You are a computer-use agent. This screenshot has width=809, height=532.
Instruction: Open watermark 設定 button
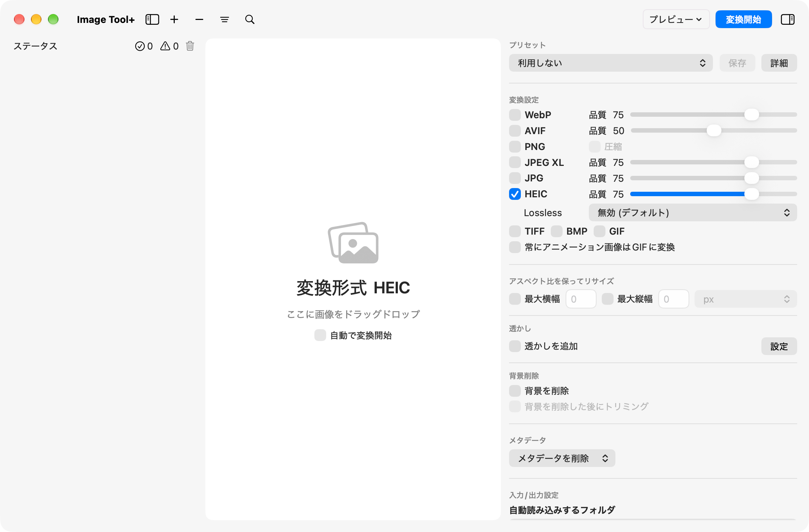779,347
